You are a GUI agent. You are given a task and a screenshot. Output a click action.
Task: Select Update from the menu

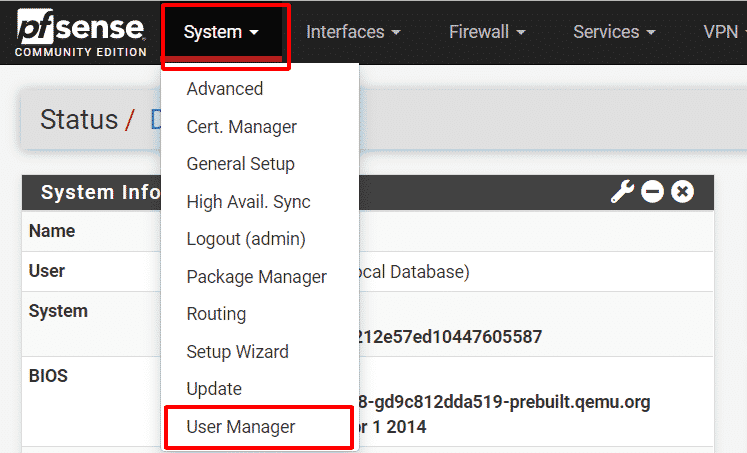click(214, 389)
